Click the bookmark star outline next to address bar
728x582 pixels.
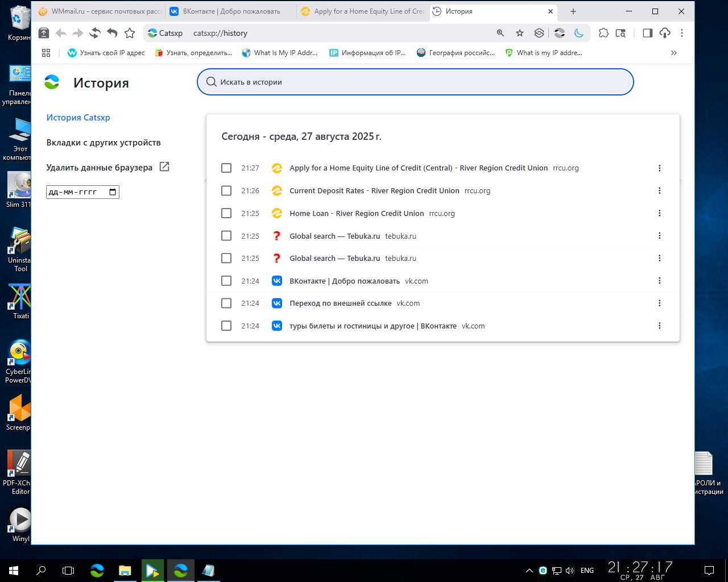pos(130,33)
